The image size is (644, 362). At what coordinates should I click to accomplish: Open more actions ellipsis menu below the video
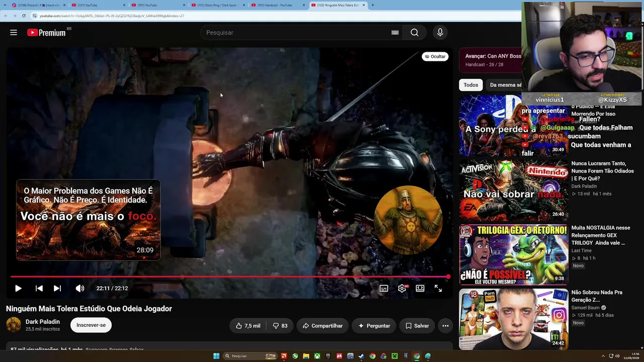tap(445, 326)
